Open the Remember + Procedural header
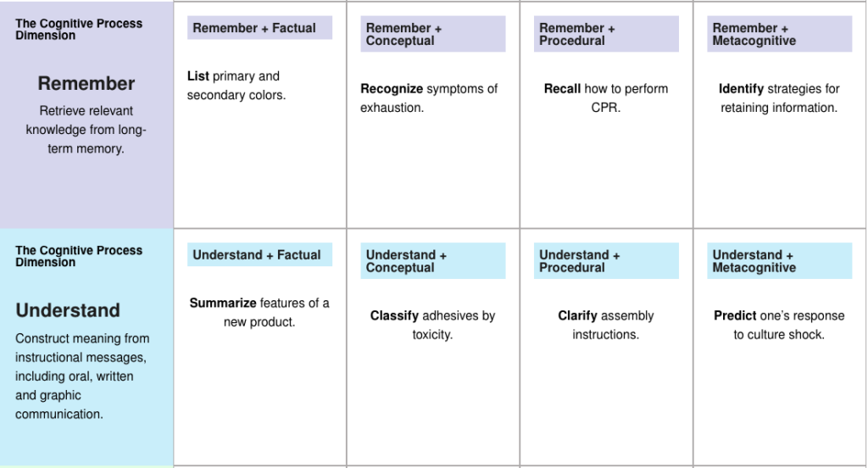The width and height of the screenshot is (868, 468). click(x=606, y=34)
